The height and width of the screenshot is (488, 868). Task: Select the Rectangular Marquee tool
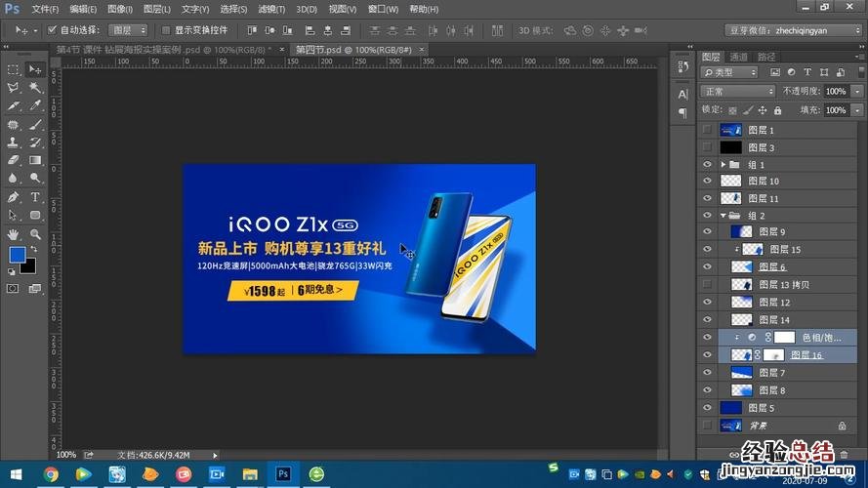pyautogui.click(x=14, y=69)
